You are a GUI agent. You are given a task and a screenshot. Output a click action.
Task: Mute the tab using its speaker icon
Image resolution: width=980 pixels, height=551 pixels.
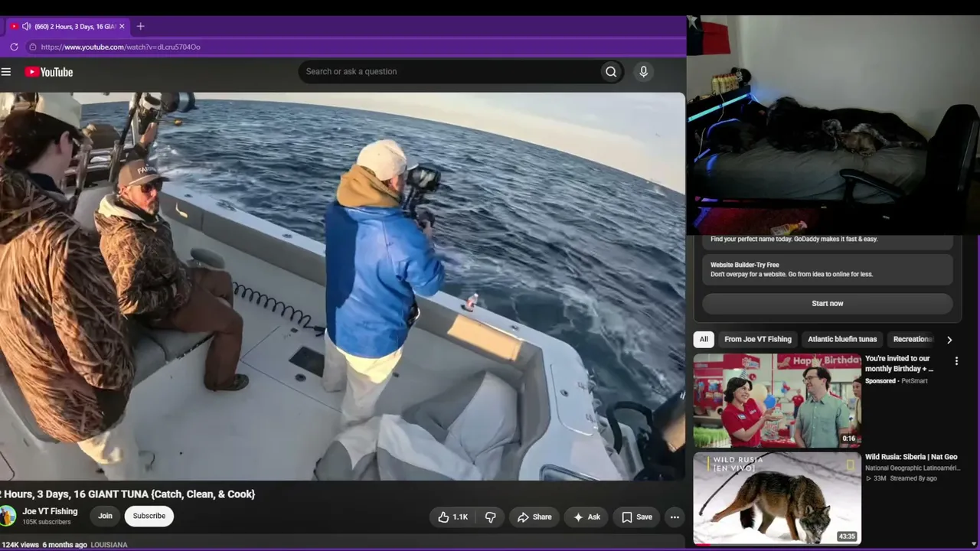coord(27,26)
